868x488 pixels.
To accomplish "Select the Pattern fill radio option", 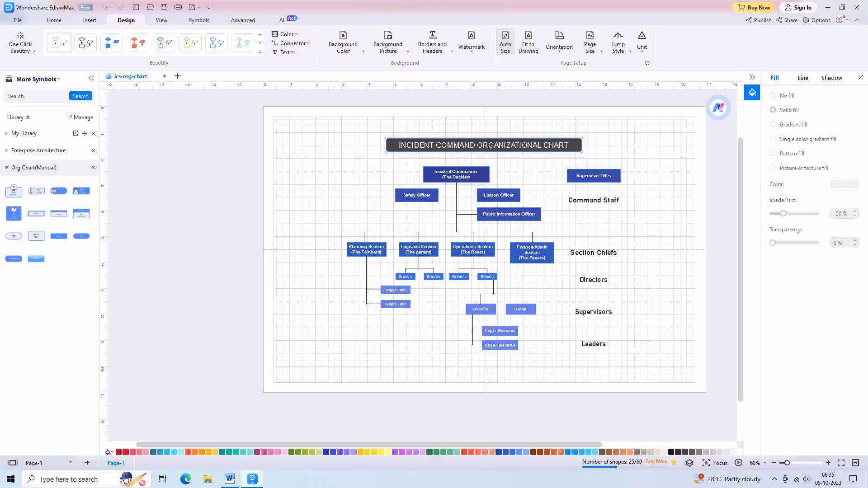I will 773,153.
